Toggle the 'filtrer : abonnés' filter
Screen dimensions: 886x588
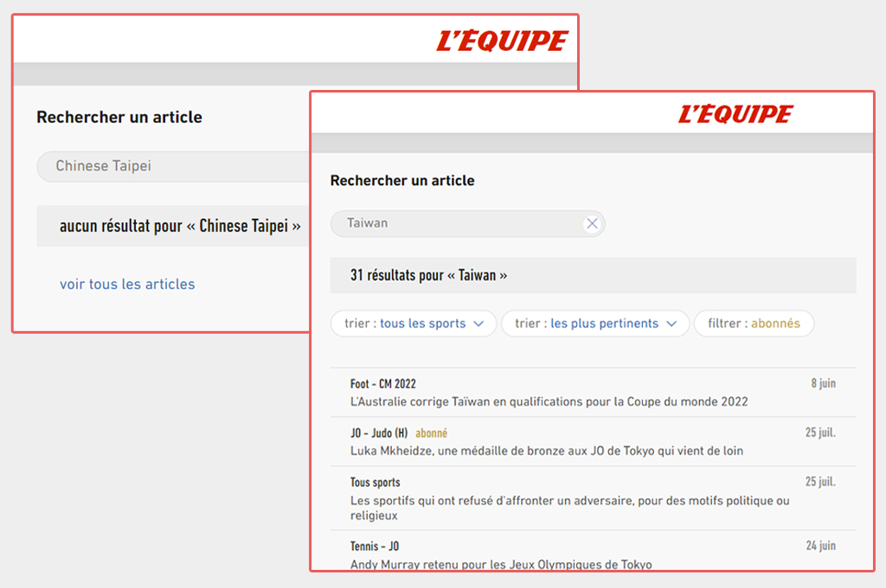click(x=754, y=323)
